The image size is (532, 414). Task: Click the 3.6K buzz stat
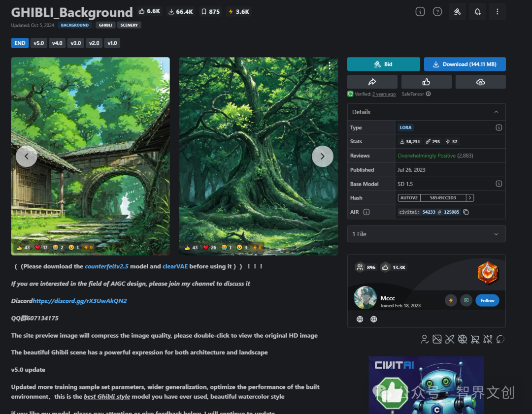click(x=239, y=11)
